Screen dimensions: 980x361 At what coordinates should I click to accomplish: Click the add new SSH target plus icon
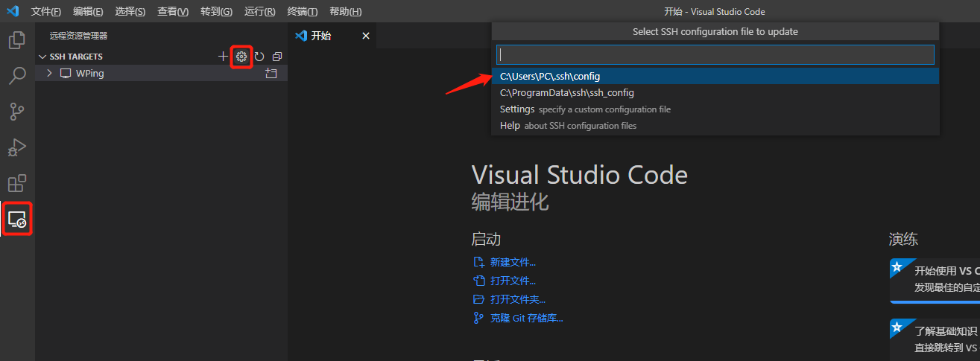223,57
